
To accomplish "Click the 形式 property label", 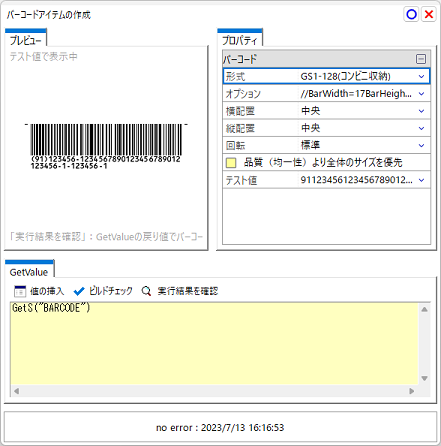I will coord(235,76).
